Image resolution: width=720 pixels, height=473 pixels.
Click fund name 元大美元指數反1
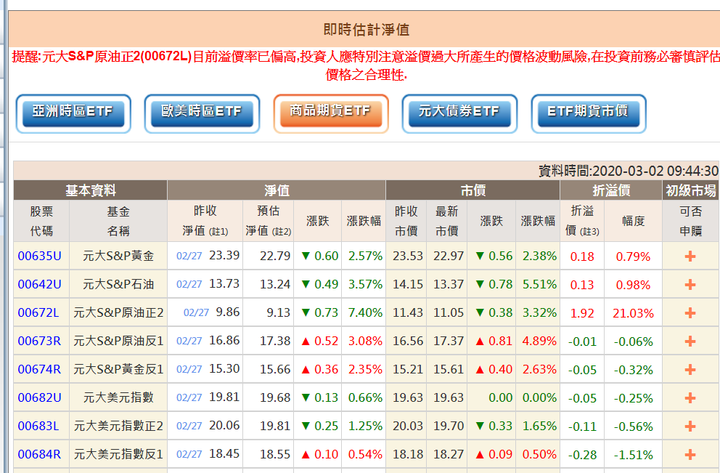coord(118,454)
